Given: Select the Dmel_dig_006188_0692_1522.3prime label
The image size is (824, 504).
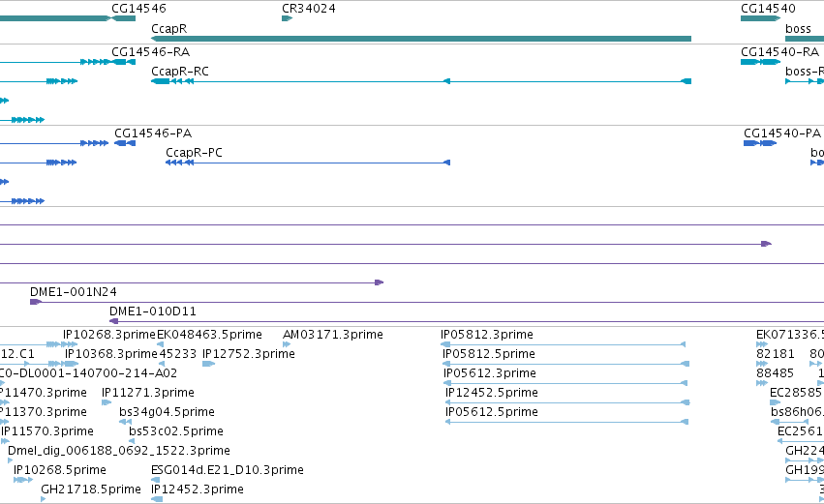Looking at the screenshot, I should pos(119,451).
